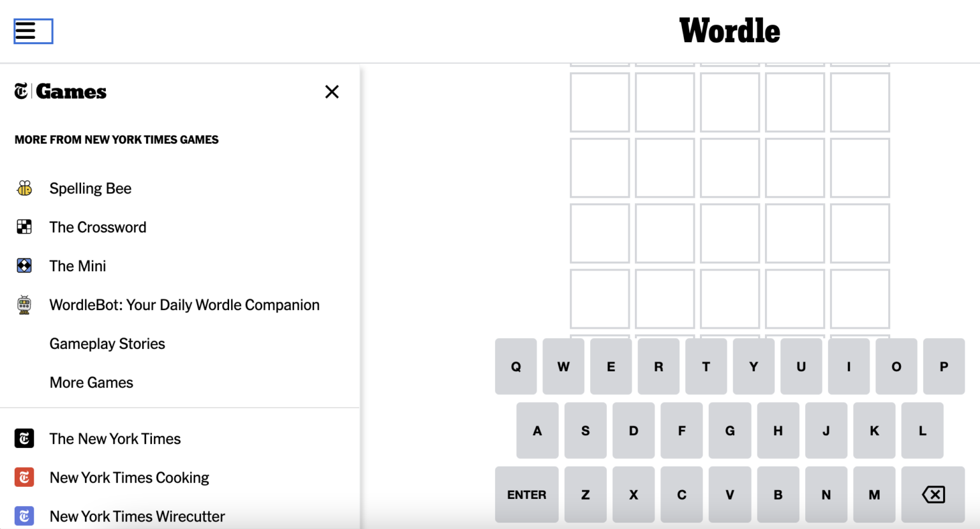Select WordleBot: Your Daily Wordle Companion
This screenshot has width=980, height=529.
pyautogui.click(x=184, y=305)
